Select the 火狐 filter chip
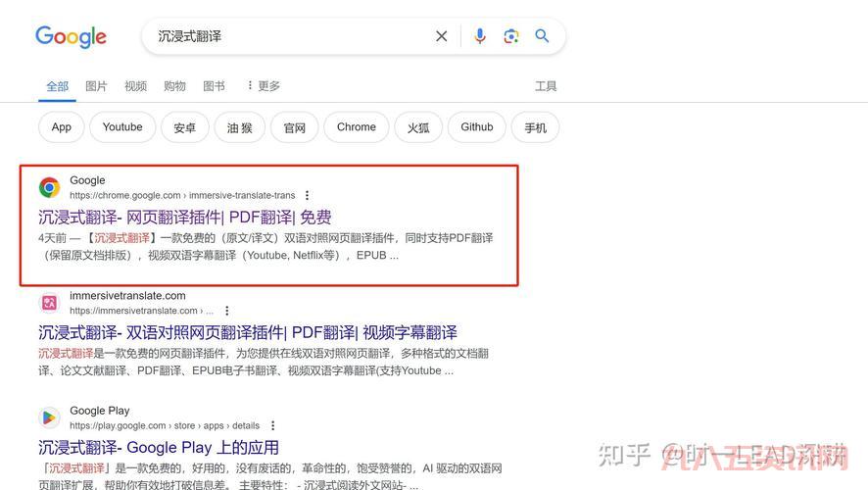The width and height of the screenshot is (868, 490). coord(418,127)
